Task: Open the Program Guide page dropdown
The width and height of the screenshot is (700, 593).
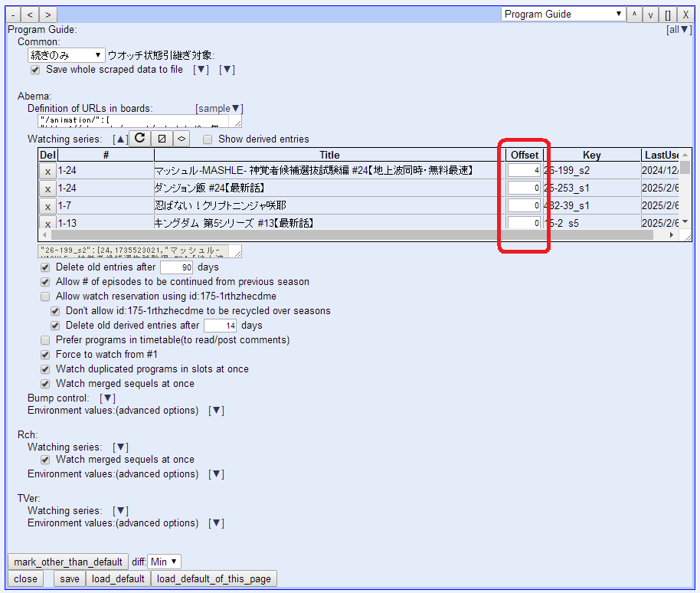Action: [x=562, y=15]
